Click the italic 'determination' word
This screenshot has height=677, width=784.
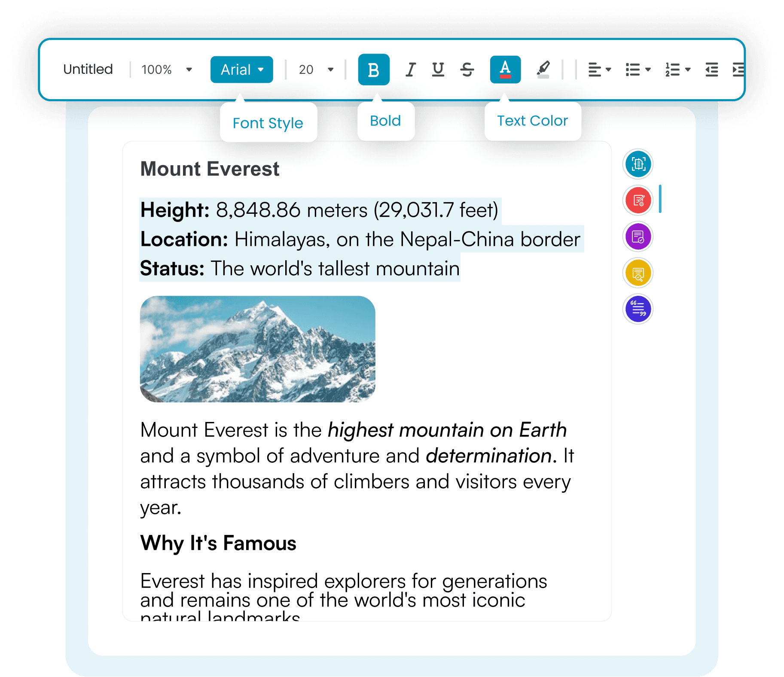(489, 456)
